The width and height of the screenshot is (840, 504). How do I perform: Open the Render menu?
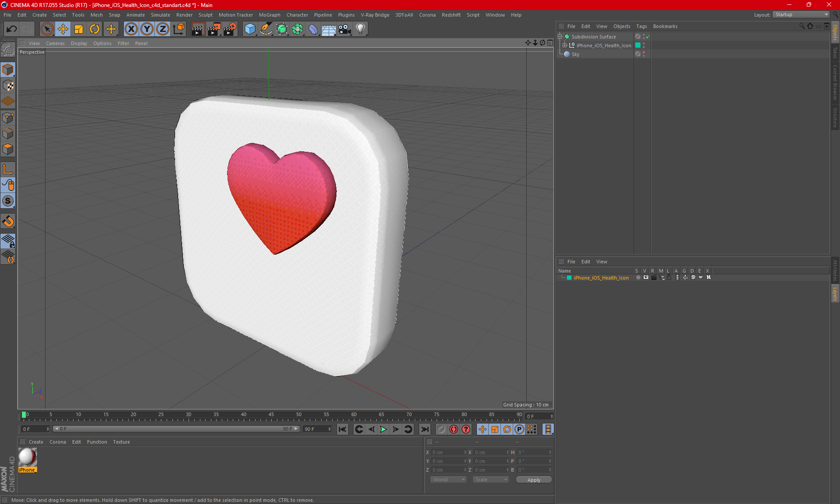point(184,15)
